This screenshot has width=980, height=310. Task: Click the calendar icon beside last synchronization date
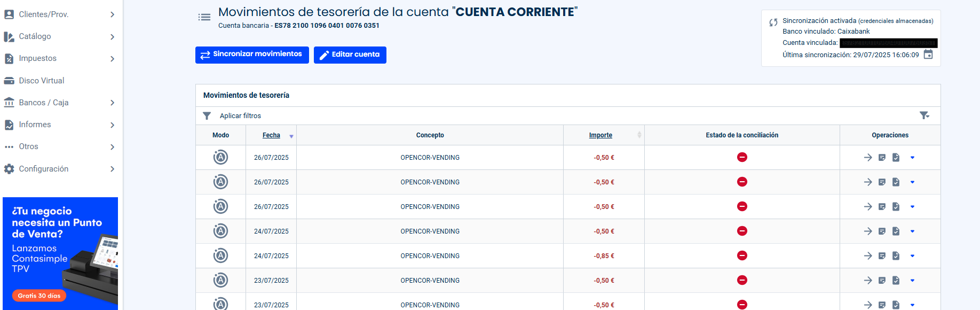tap(928, 55)
